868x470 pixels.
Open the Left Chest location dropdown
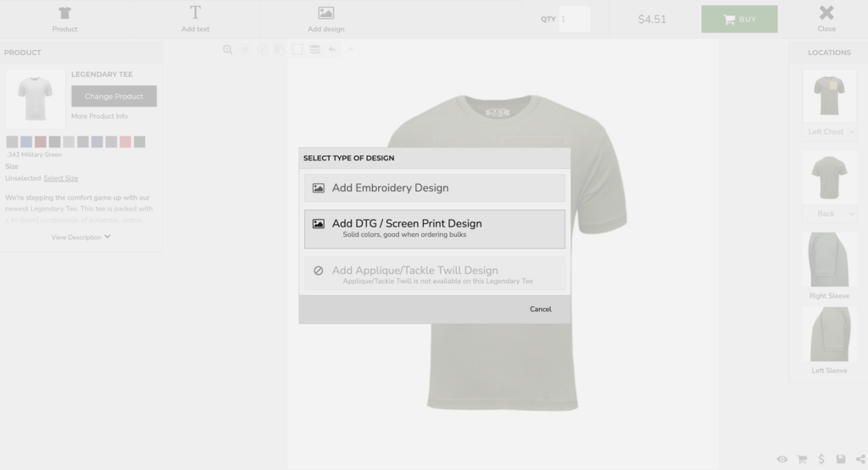coord(830,131)
